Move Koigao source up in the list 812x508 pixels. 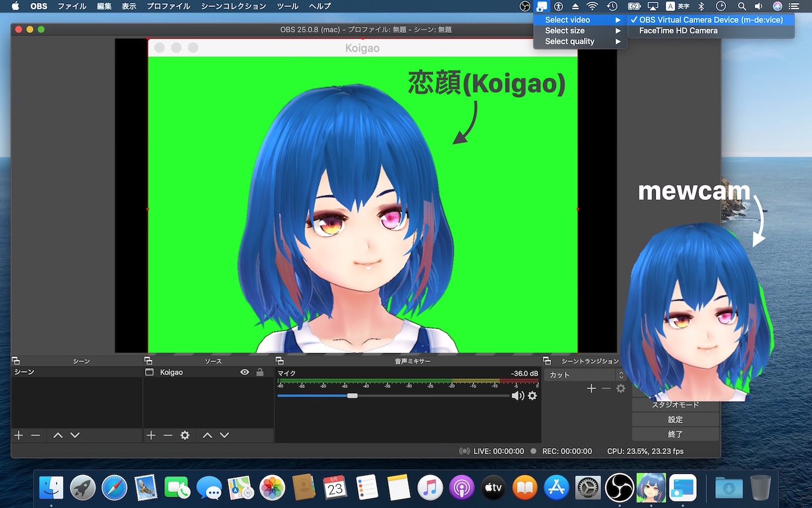[207, 436]
